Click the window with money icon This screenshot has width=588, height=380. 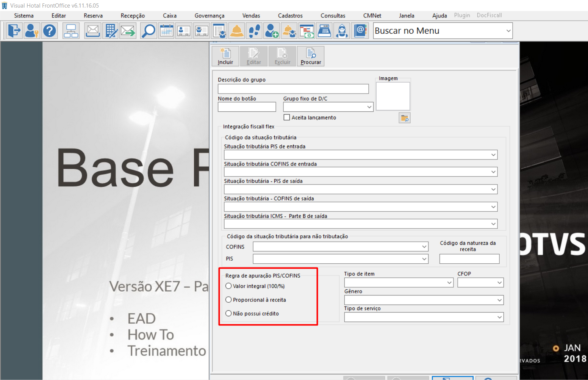pos(307,31)
